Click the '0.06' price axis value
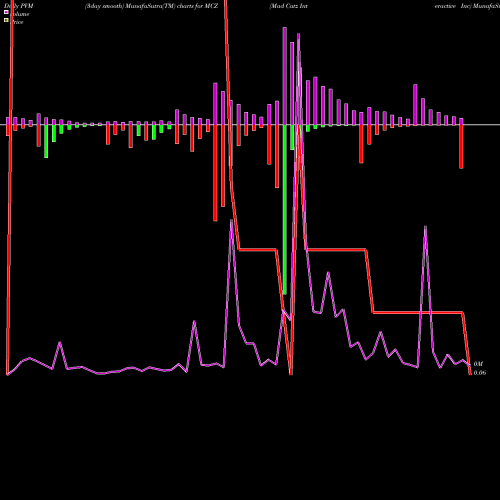 pos(480,373)
